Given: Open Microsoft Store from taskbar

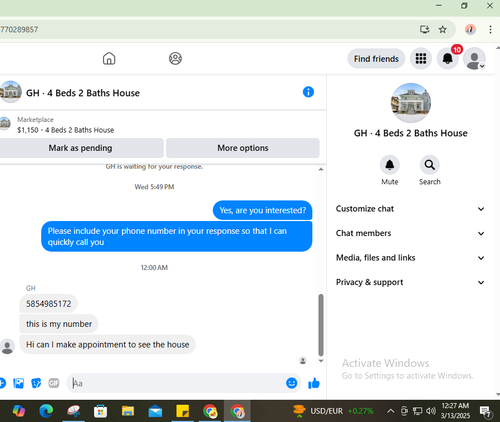Looking at the screenshot, I should 100,411.
